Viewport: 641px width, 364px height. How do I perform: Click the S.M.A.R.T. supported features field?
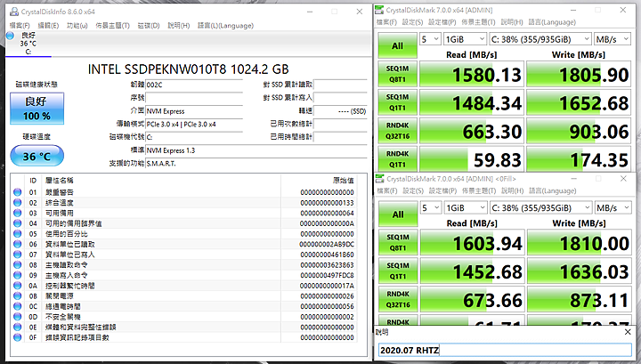coord(256,164)
